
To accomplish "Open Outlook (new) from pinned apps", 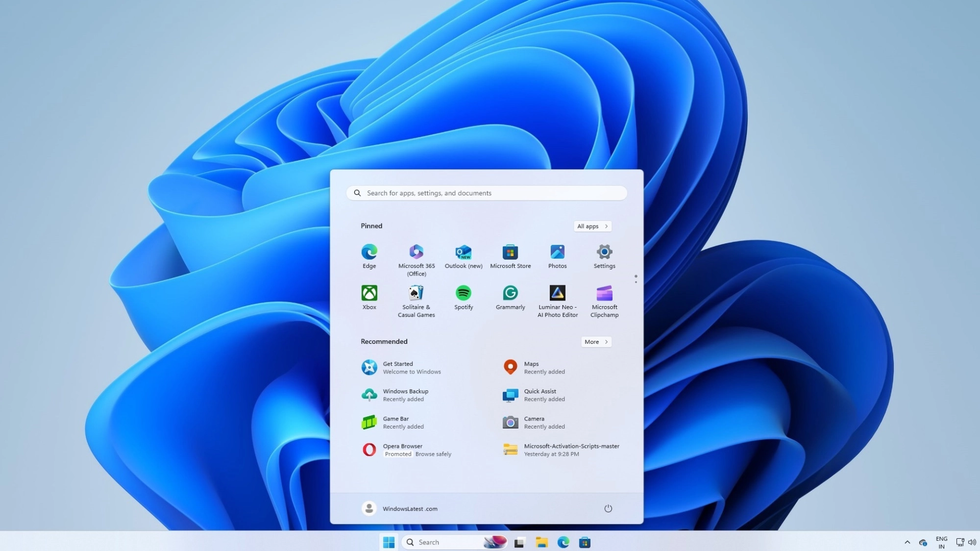I will click(463, 252).
